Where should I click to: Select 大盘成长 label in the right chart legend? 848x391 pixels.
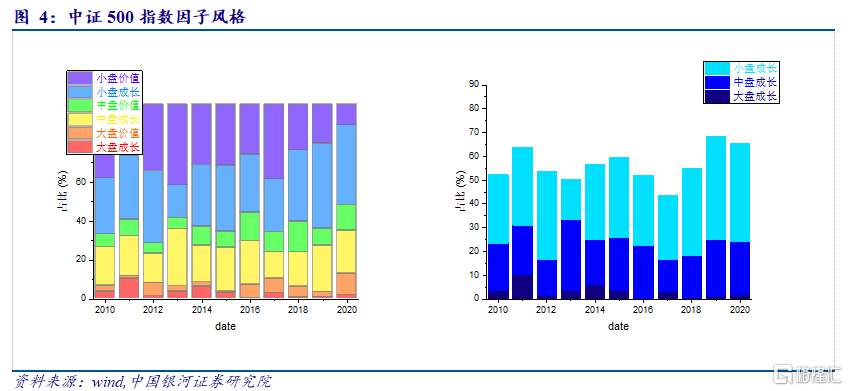pyautogui.click(x=756, y=96)
